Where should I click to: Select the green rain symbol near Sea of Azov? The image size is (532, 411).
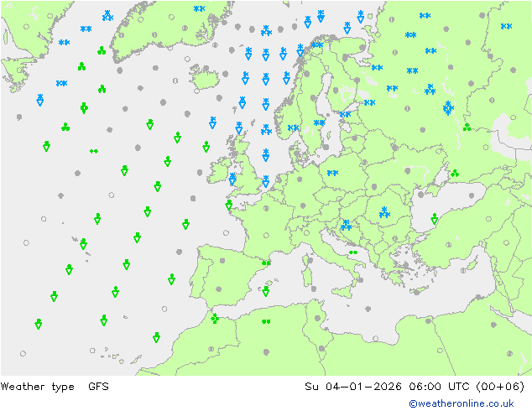coord(455,174)
